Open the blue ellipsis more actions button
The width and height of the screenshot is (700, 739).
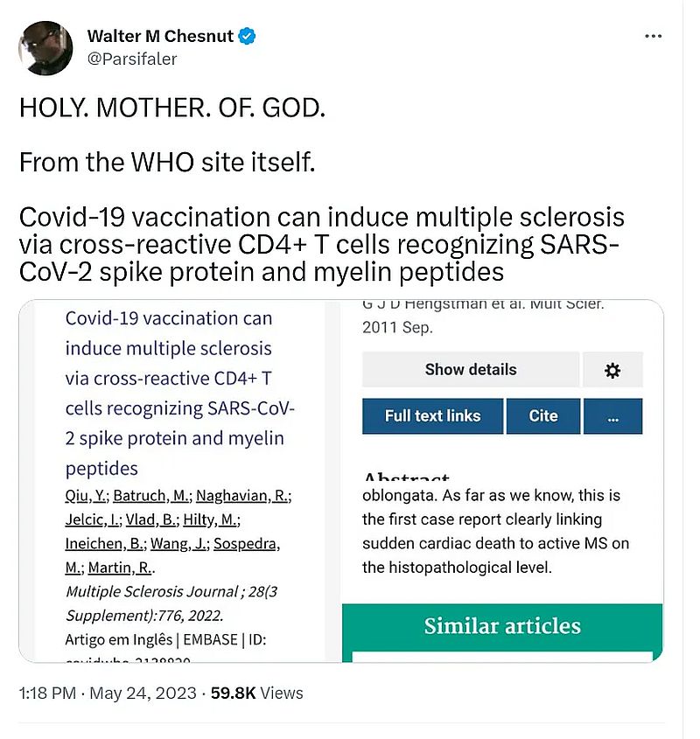(612, 416)
